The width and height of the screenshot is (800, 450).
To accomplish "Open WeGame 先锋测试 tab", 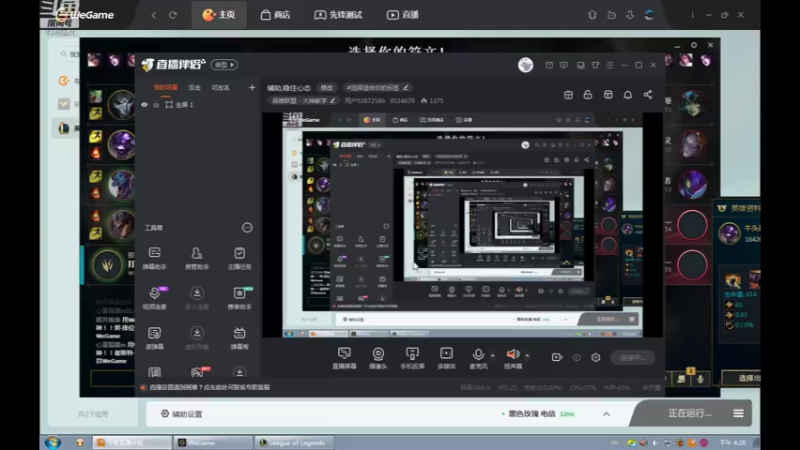I will pyautogui.click(x=338, y=15).
